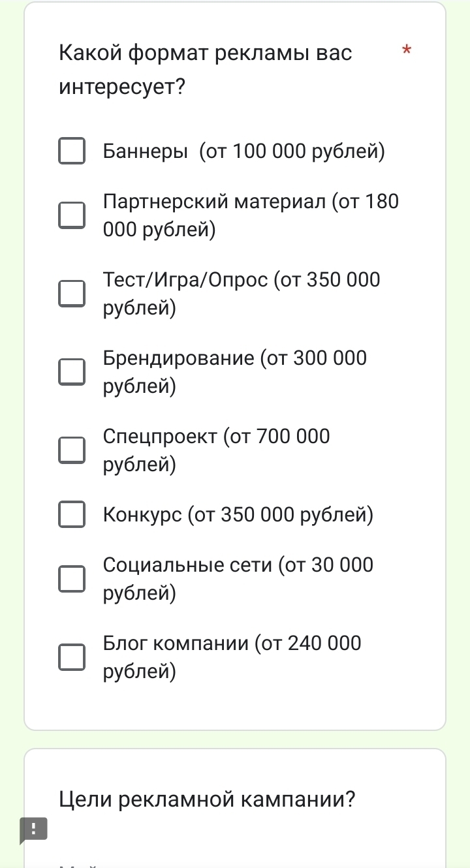Click the Конкурс (от 350 000 рублей) label

point(238,515)
